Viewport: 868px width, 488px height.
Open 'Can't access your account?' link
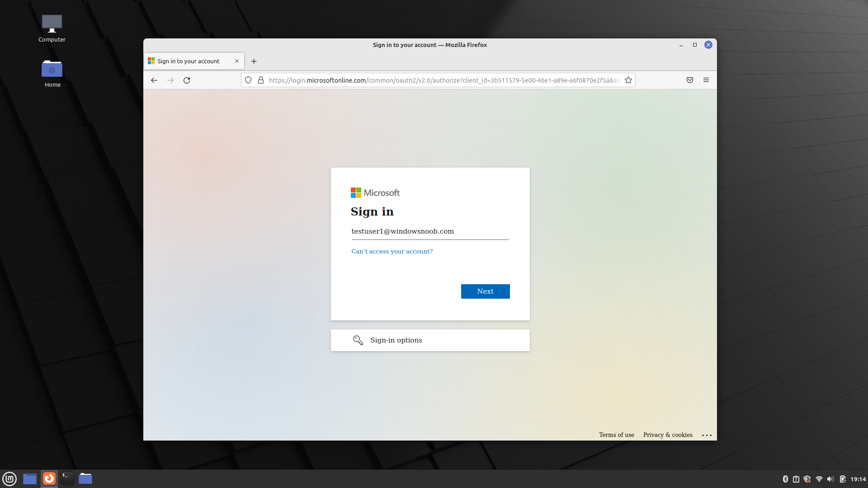[x=392, y=251]
